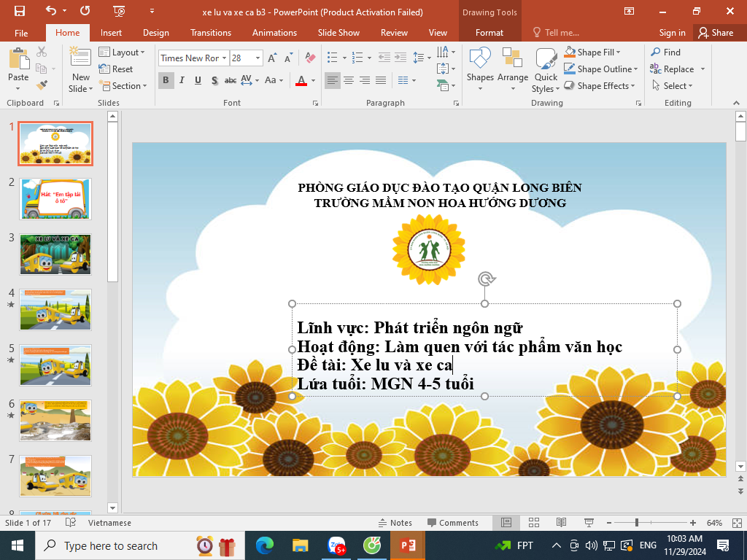Screen dimensions: 747x560
Task: Click the Notes button in status bar
Action: point(395,523)
